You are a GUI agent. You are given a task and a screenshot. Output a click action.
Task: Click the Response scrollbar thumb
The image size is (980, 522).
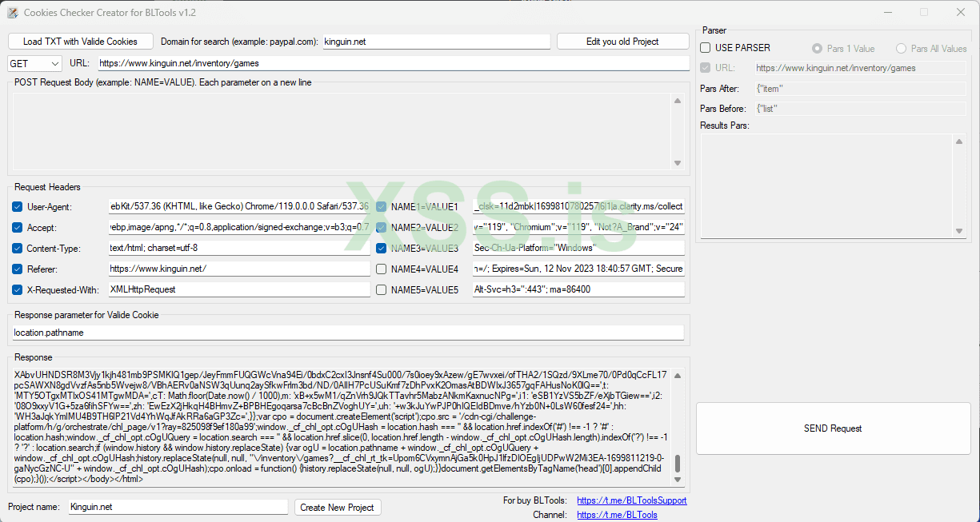[x=678, y=464]
